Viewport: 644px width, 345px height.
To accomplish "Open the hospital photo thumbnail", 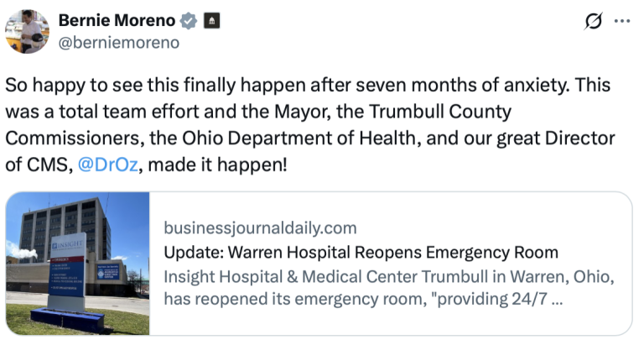I will [77, 263].
